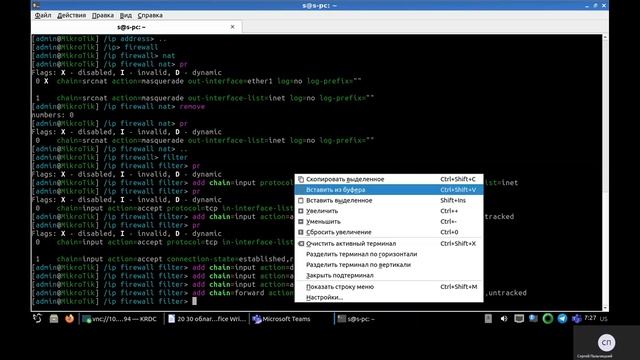Open the Справка menu
640x360 pixels.
150,15
